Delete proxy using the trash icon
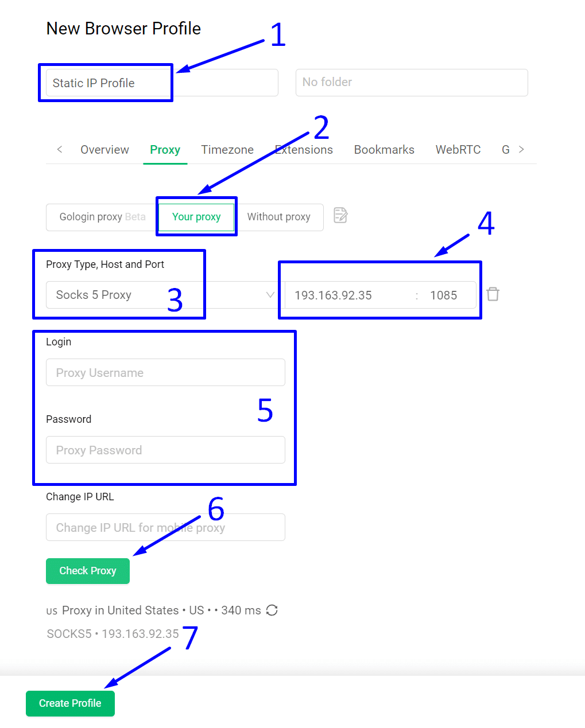 pyautogui.click(x=493, y=294)
